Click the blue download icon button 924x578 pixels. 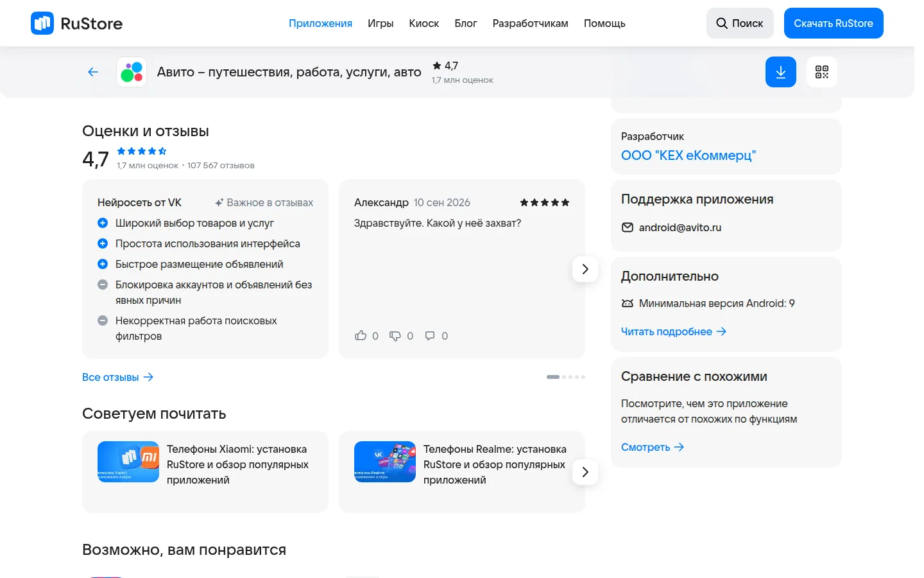click(x=781, y=72)
